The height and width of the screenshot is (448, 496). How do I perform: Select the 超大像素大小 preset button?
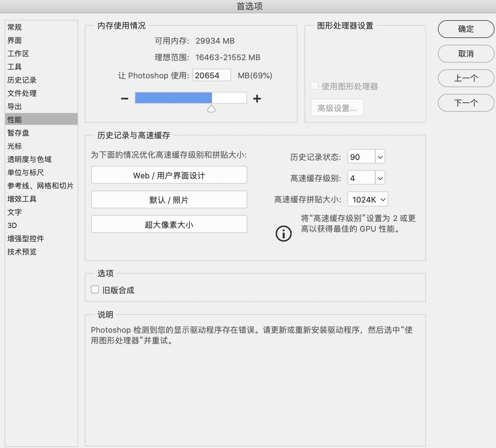point(169,224)
